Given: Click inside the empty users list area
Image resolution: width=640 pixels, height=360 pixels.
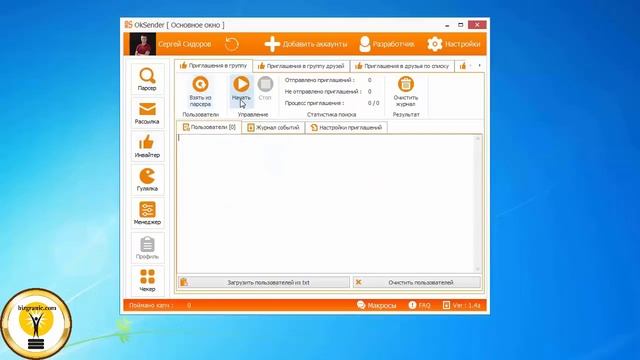Looking at the screenshot, I should (x=326, y=204).
